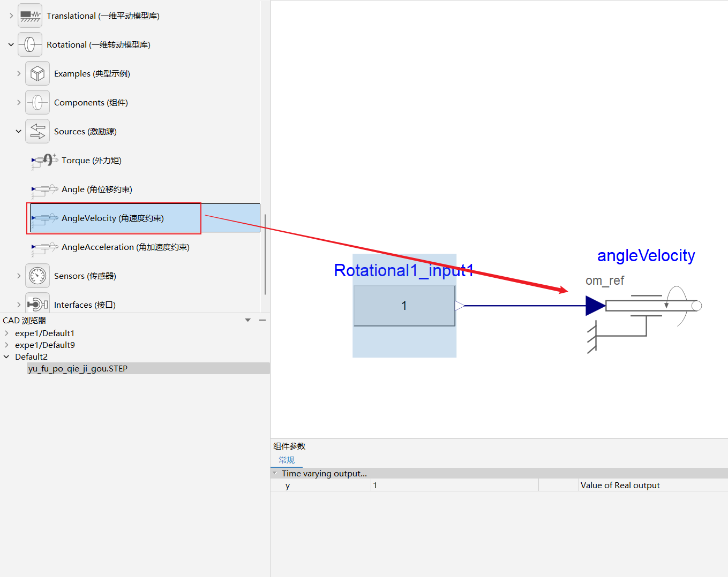The width and height of the screenshot is (728, 577).
Task: Click the flange circle on angleVelocity
Action: [x=697, y=306]
